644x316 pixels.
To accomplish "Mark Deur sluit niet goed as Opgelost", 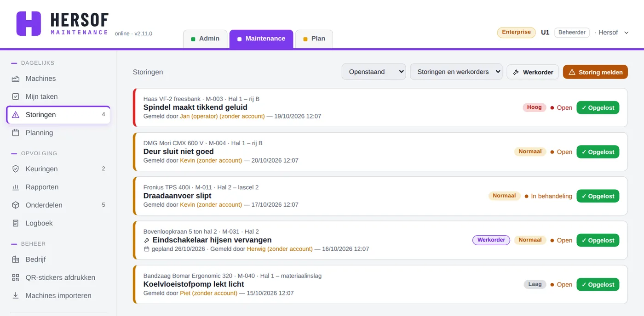I will [x=598, y=152].
